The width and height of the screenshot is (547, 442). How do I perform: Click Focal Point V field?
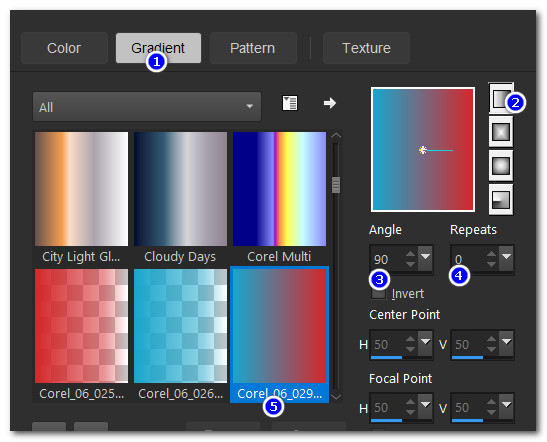(469, 407)
